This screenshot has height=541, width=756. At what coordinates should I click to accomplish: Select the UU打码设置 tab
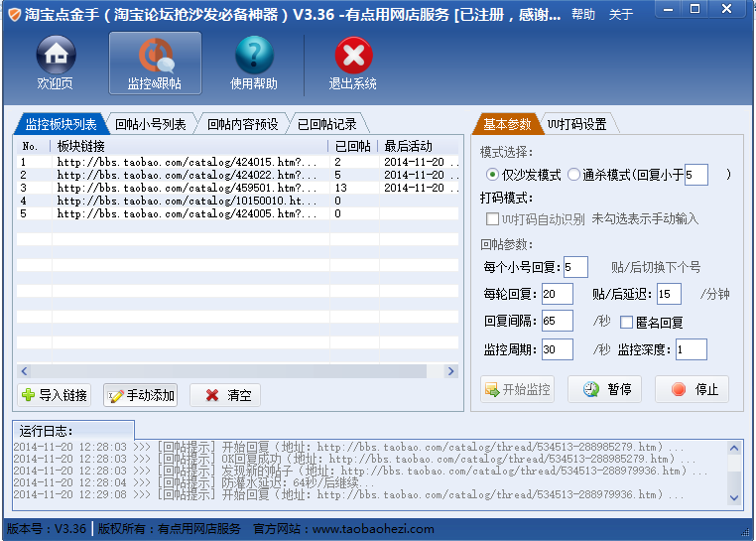tap(577, 124)
